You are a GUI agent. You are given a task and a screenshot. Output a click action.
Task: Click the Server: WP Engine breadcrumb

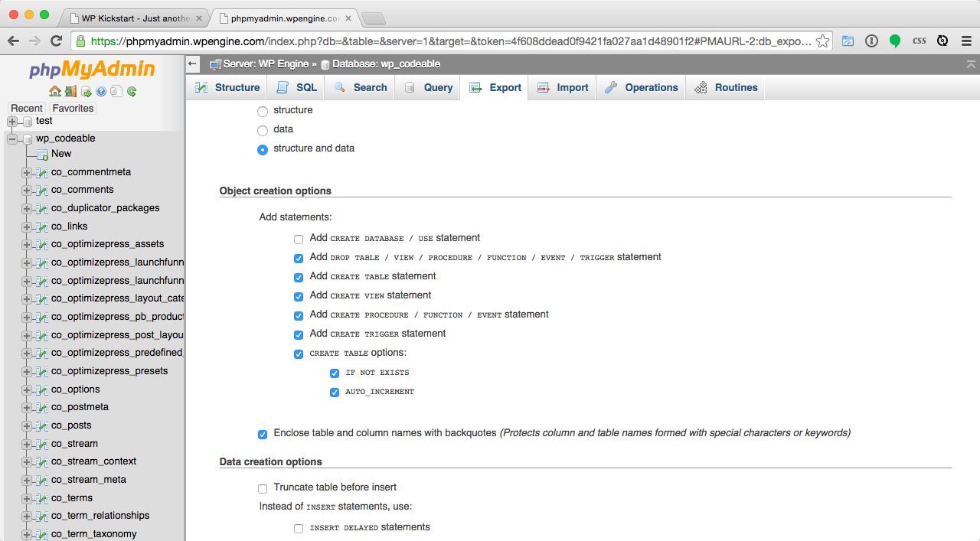coord(265,64)
